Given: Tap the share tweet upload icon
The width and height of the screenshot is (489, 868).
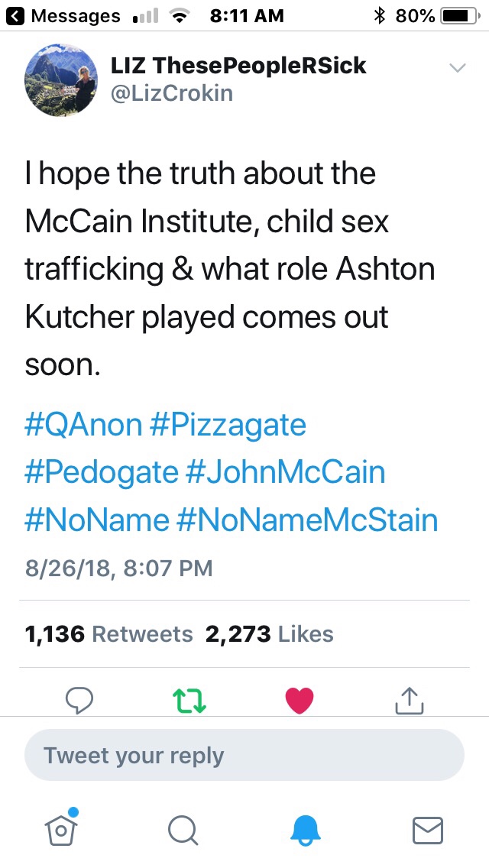Looking at the screenshot, I should [409, 699].
